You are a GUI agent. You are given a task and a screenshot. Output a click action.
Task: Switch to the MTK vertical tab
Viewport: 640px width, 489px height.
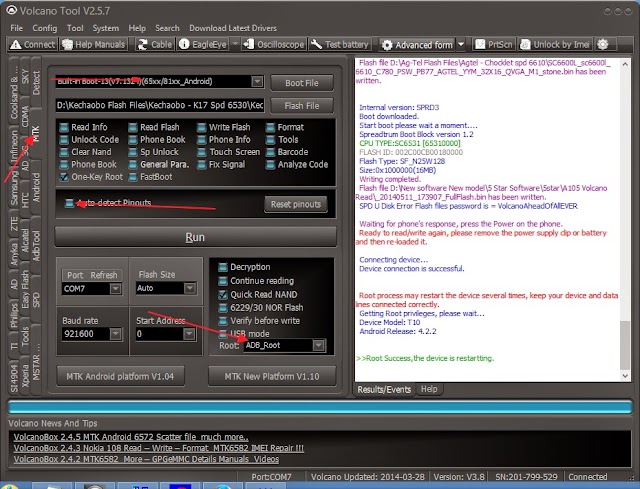tap(36, 133)
